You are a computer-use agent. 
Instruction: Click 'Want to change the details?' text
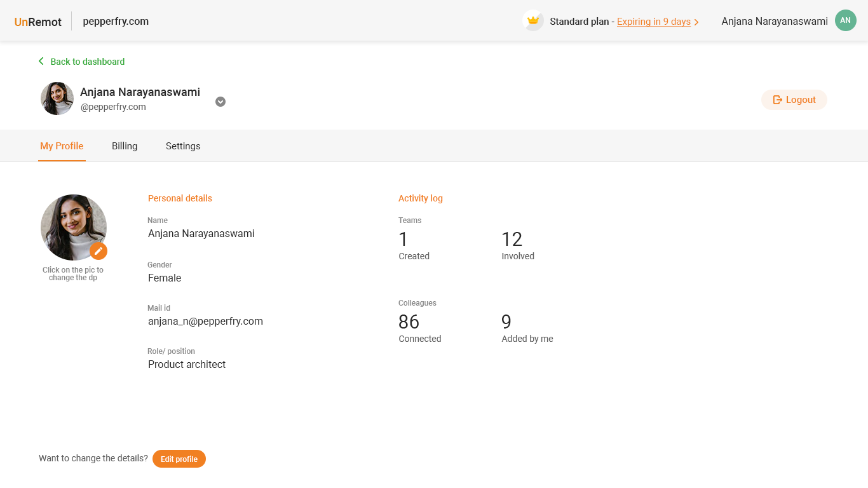[93, 458]
